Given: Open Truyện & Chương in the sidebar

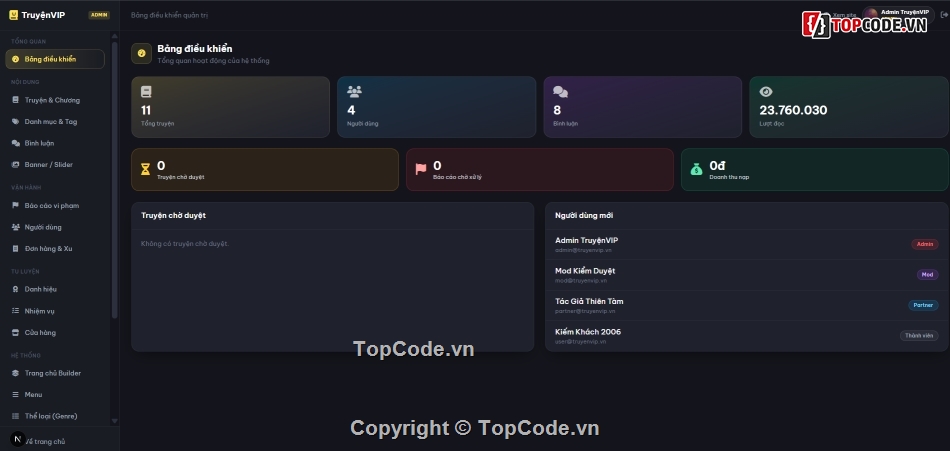Looking at the screenshot, I should point(55,100).
